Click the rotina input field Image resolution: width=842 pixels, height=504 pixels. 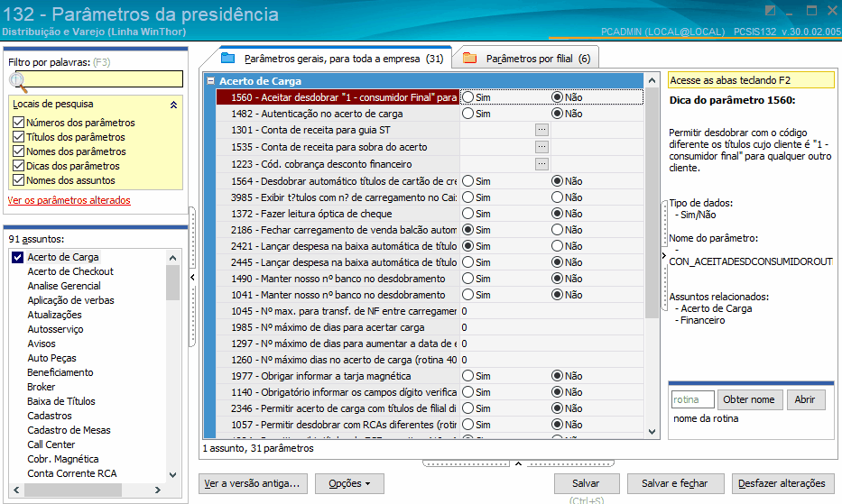click(693, 400)
